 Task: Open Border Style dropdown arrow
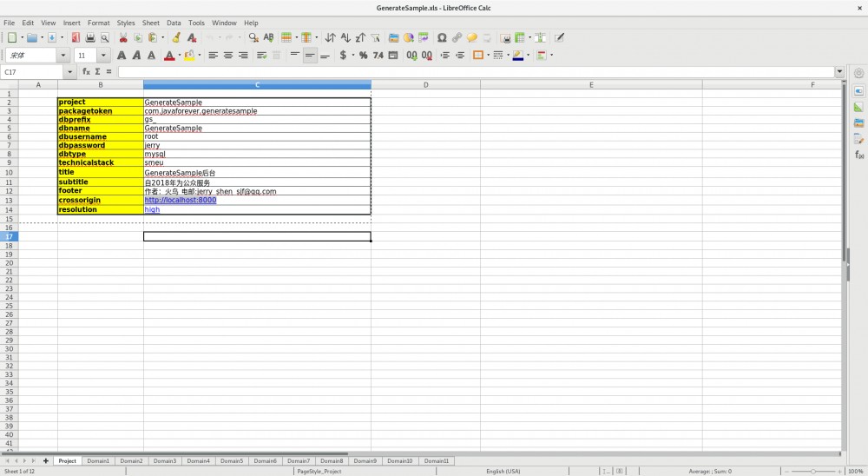point(508,55)
